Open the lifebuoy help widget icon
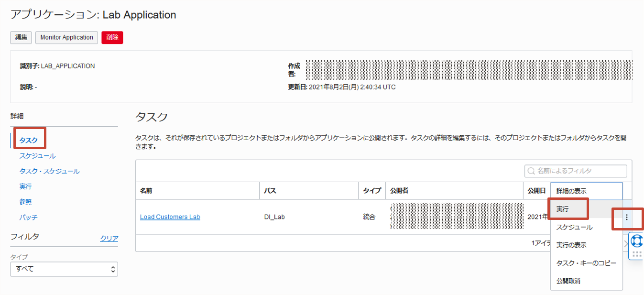 coord(637,240)
